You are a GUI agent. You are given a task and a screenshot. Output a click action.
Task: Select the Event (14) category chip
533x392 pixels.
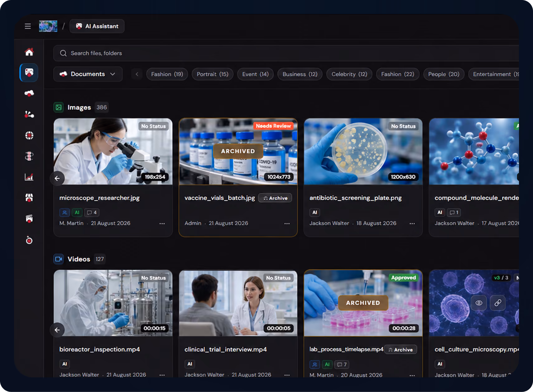255,74
